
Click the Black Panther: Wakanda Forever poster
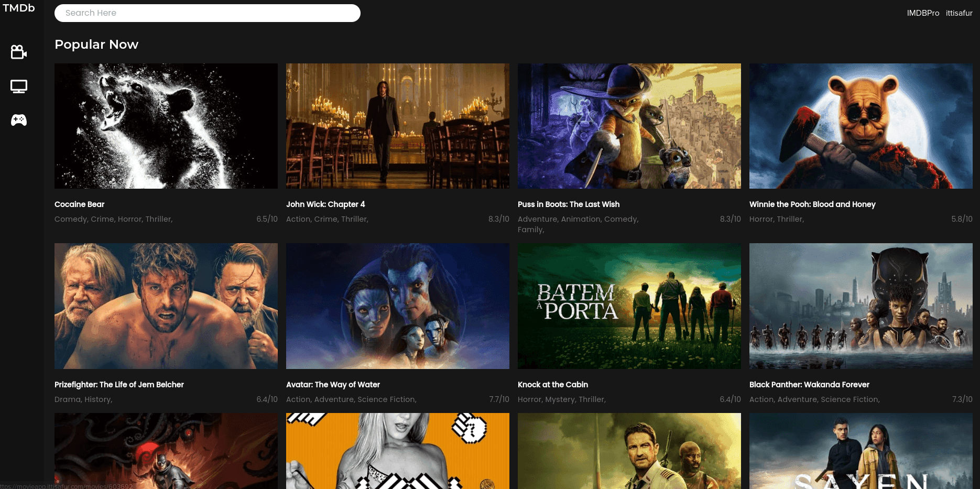(x=861, y=306)
